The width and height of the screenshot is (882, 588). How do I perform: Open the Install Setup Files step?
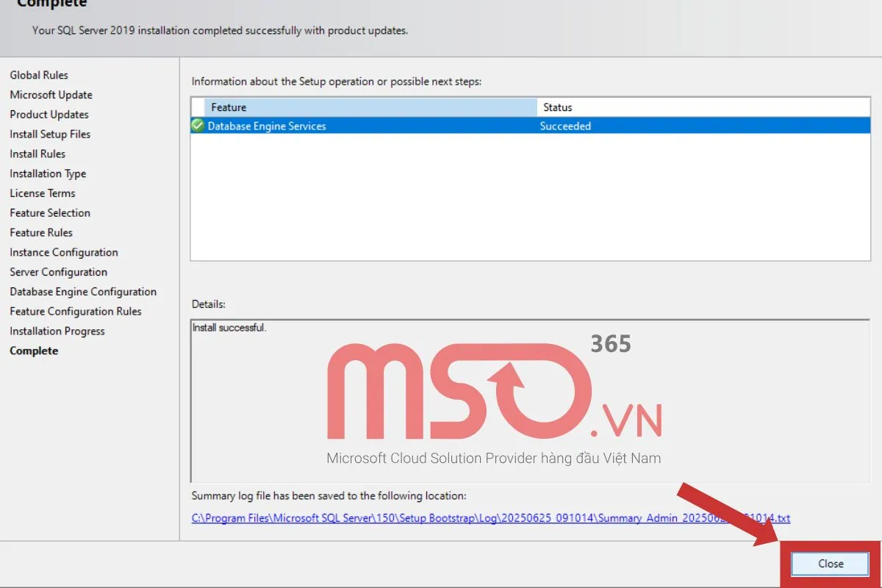click(x=50, y=134)
